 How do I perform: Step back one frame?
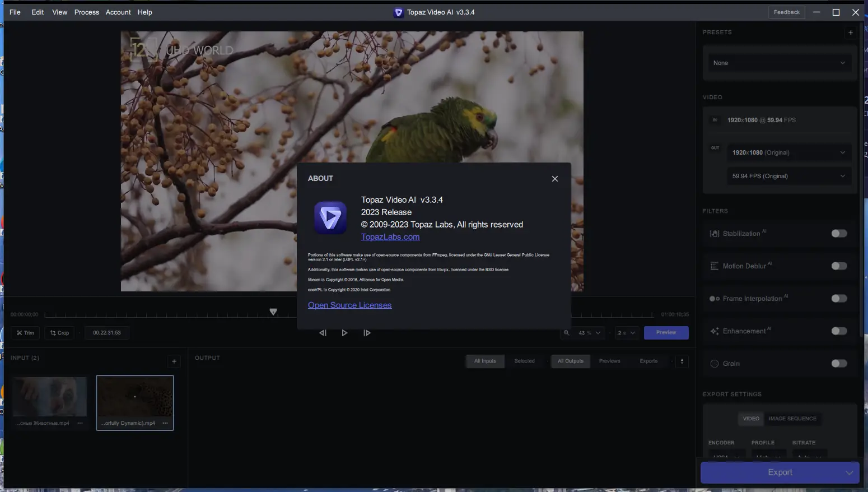[x=323, y=333]
